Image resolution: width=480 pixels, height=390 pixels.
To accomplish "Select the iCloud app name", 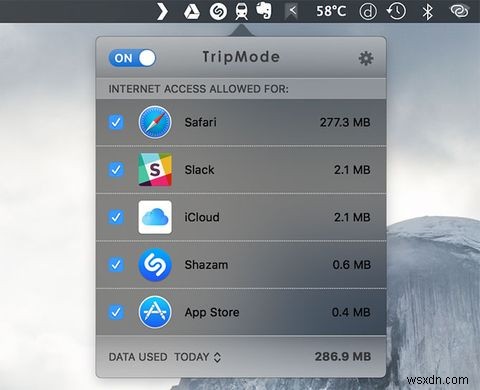I will pos(202,217).
